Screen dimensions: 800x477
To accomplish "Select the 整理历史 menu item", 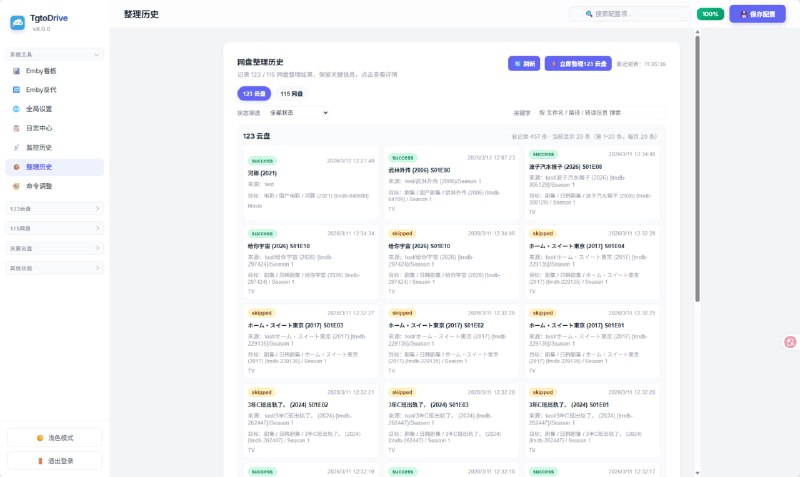I will (55, 167).
